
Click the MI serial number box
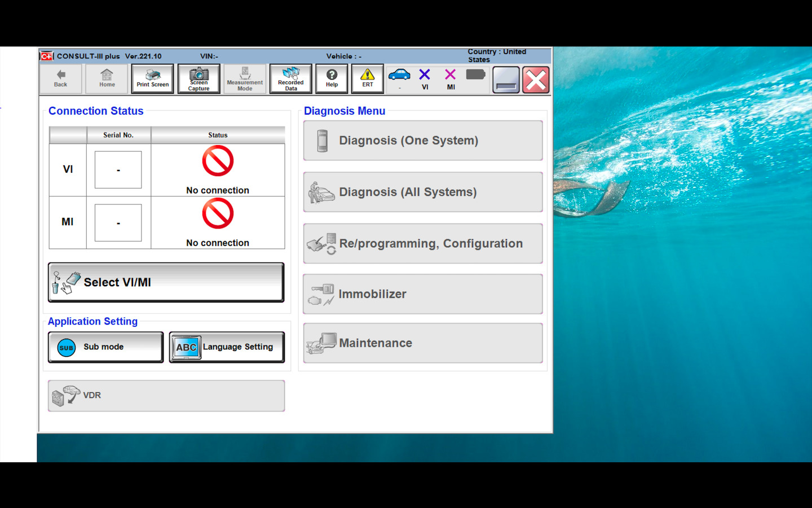[118, 222]
